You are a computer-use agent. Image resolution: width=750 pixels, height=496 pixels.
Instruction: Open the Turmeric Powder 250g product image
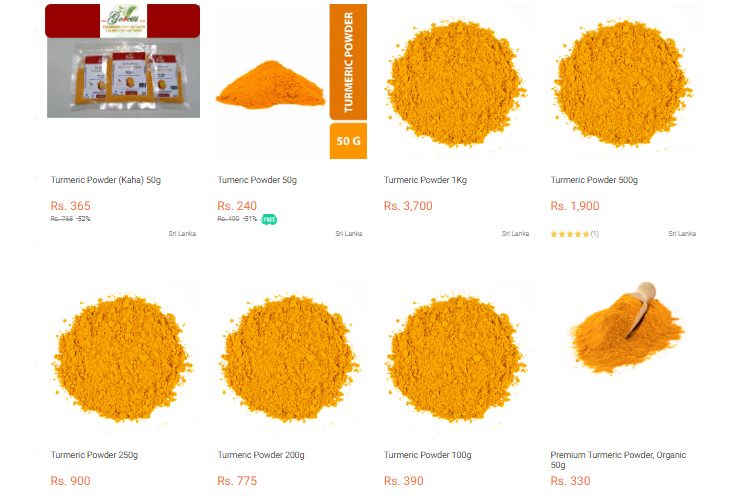click(x=123, y=357)
